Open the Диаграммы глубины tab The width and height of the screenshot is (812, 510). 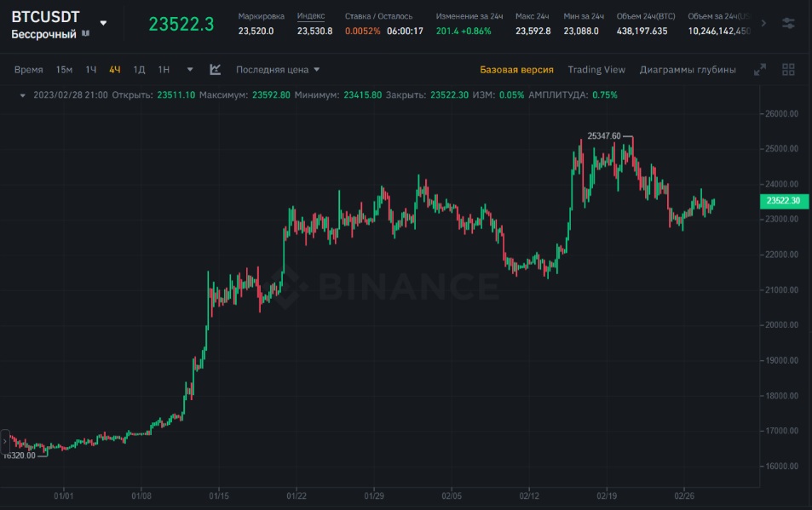[x=688, y=70]
